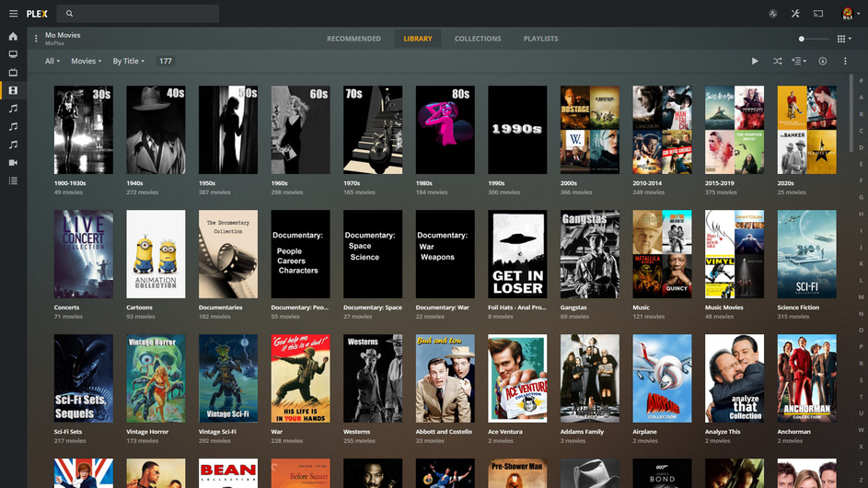This screenshot has height=488, width=868.
Task: Click the 'Vintage Sci-Fi' collection title
Action: (x=217, y=432)
